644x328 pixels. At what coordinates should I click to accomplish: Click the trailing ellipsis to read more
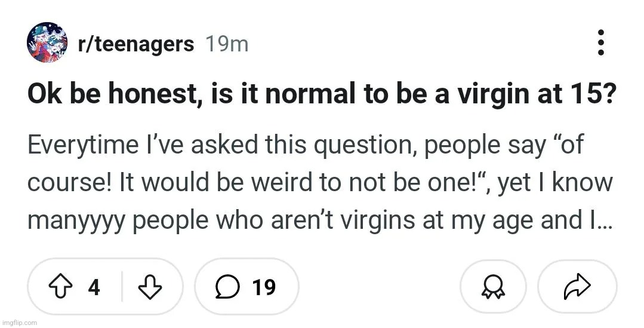604,227
